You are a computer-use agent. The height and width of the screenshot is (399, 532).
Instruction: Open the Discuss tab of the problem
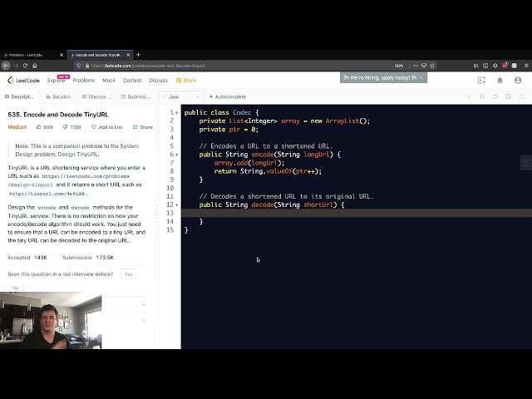tap(96, 96)
